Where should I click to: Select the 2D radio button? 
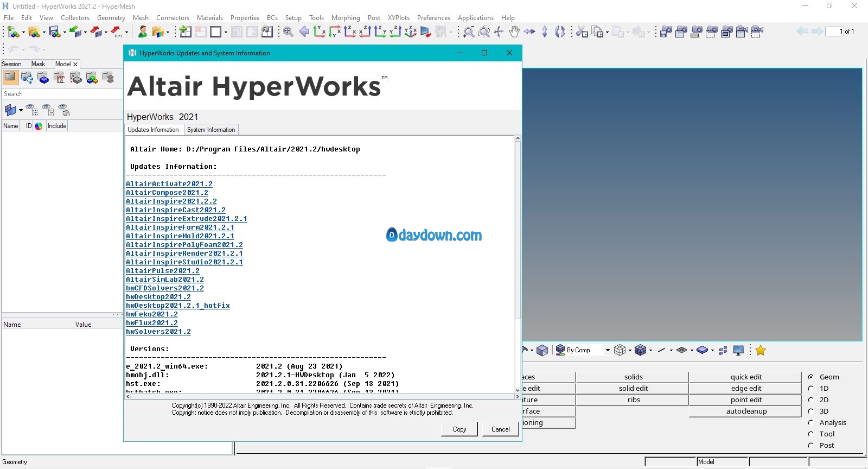[811, 400]
